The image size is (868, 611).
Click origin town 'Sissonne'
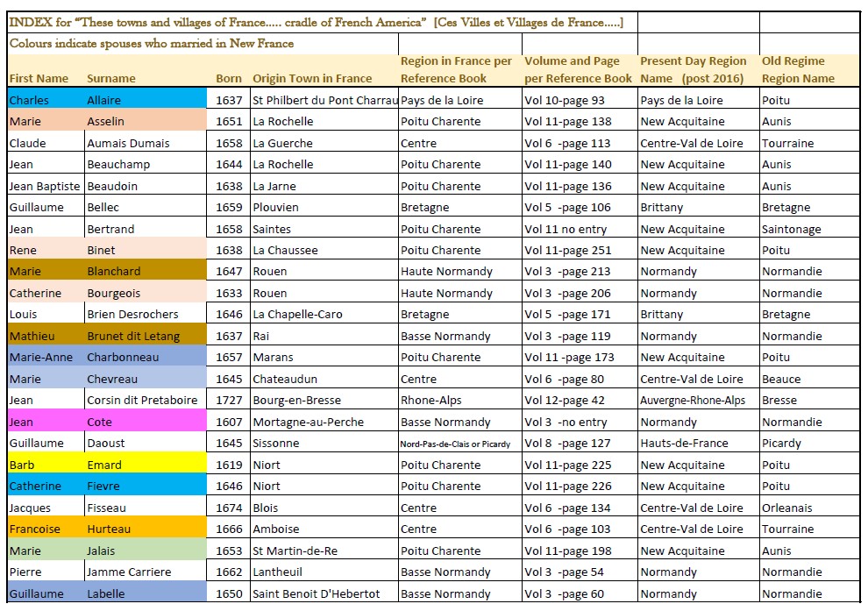275,443
